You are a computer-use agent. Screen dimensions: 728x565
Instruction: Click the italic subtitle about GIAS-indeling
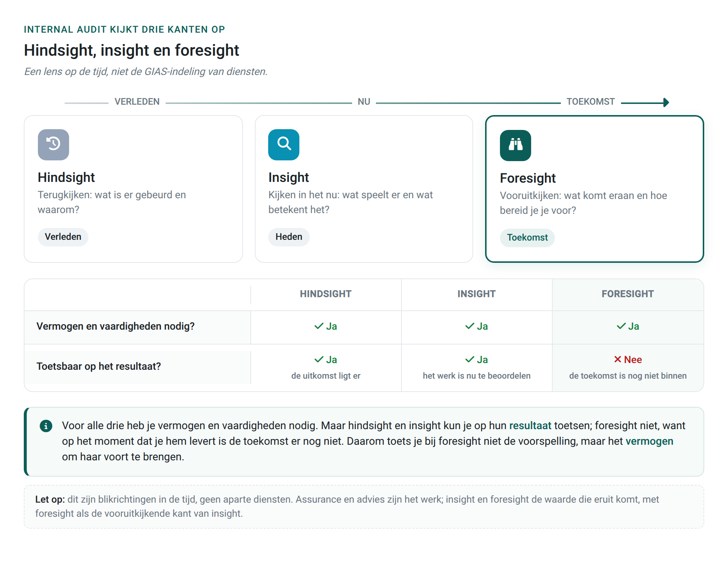[146, 71]
